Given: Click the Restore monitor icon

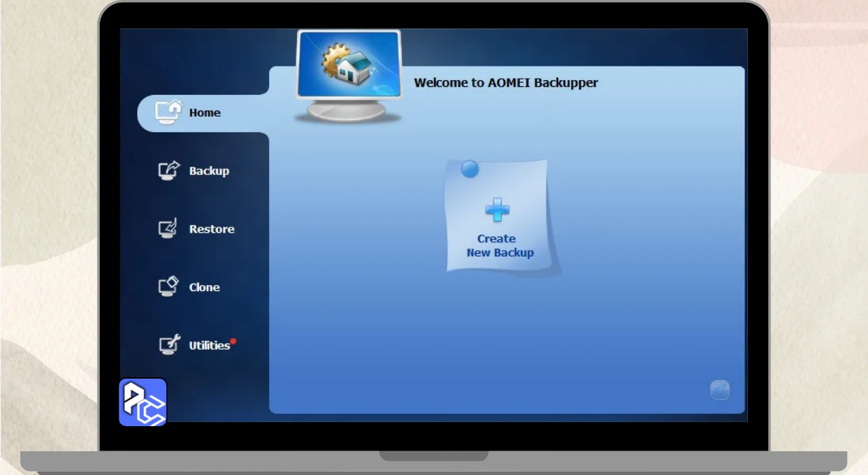Looking at the screenshot, I should click(168, 229).
